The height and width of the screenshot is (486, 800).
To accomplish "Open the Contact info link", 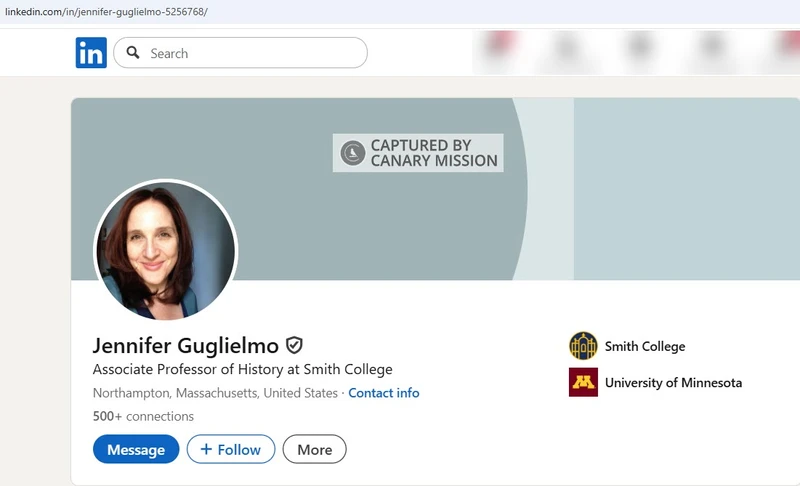I will coord(384,393).
